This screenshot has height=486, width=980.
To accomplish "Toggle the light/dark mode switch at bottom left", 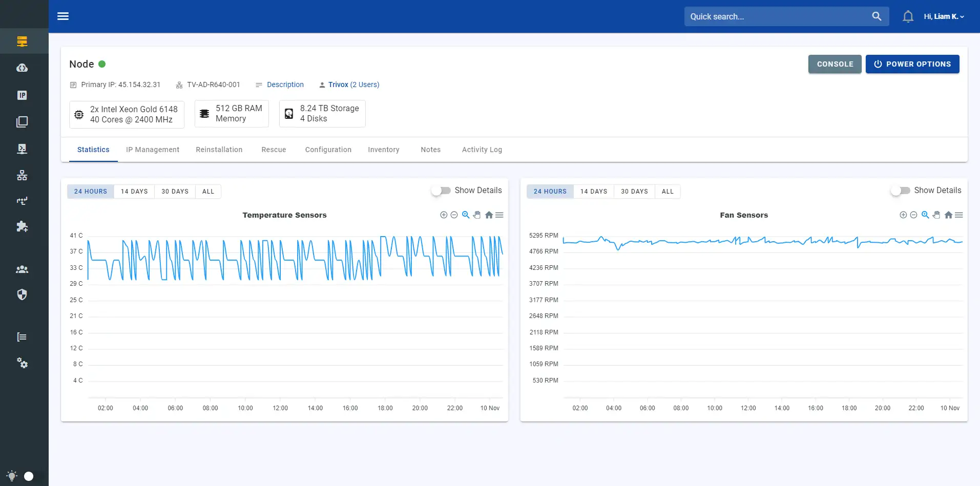I will point(29,476).
